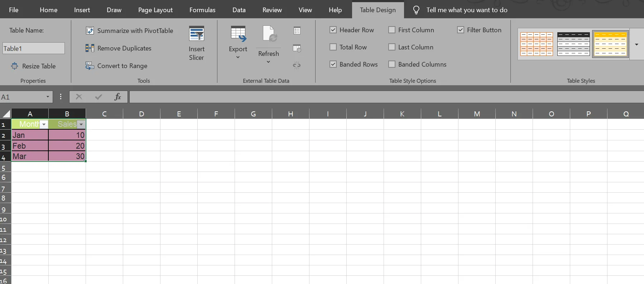Screen dimensions: 644x284
Task: Click Summarize with PivotTable label
Action: tap(135, 30)
